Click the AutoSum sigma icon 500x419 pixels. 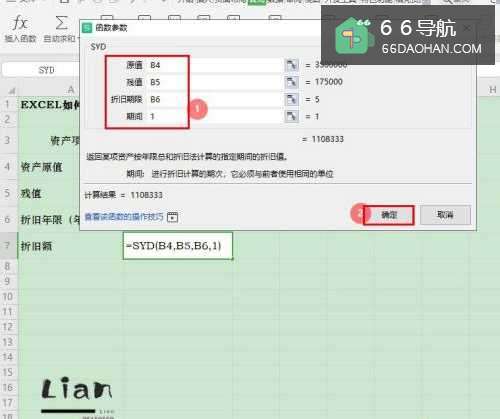pyautogui.click(x=61, y=23)
